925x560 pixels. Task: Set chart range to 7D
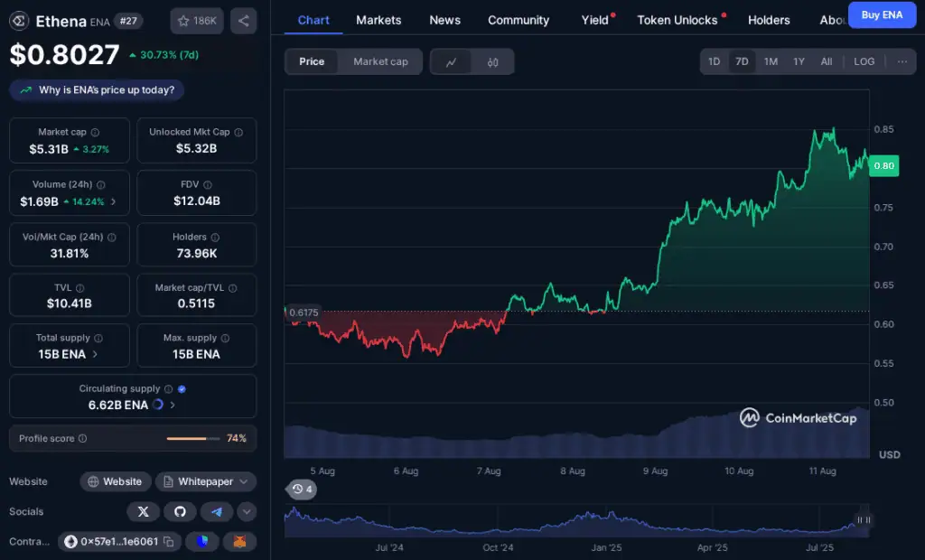point(742,61)
